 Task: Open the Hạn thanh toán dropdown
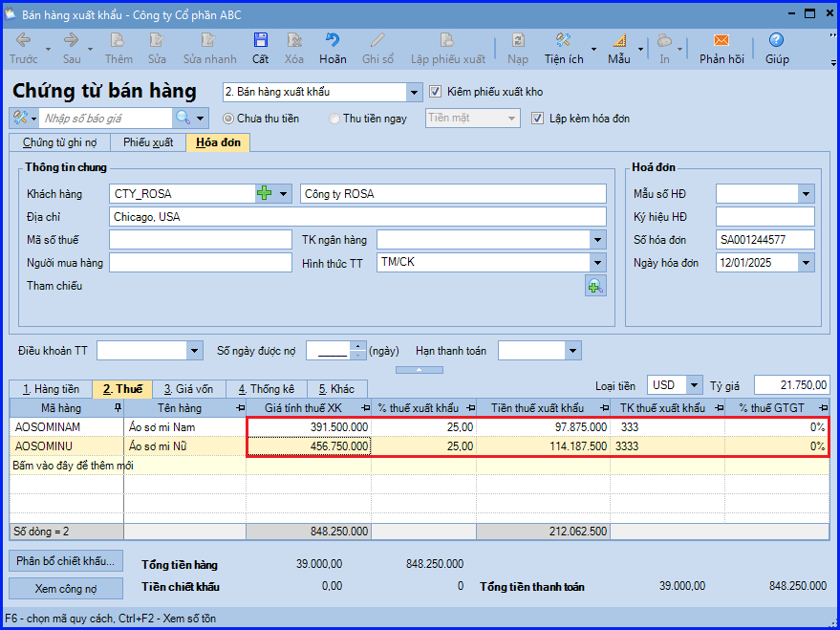point(573,351)
